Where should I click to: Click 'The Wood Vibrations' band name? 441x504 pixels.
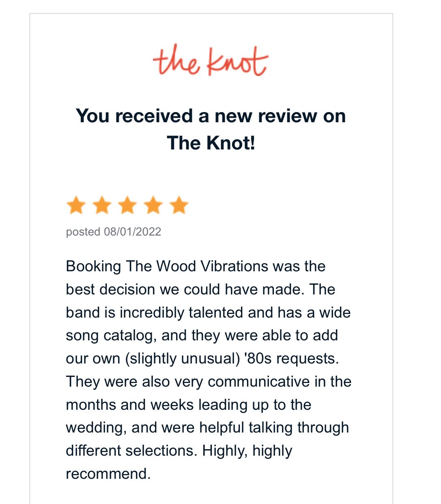click(x=197, y=266)
